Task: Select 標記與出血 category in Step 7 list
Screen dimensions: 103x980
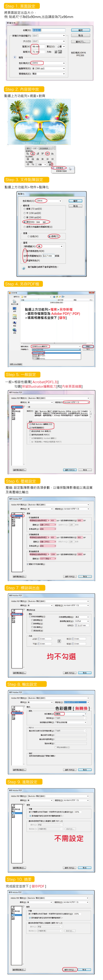Action: pyautogui.click(x=17, y=614)
